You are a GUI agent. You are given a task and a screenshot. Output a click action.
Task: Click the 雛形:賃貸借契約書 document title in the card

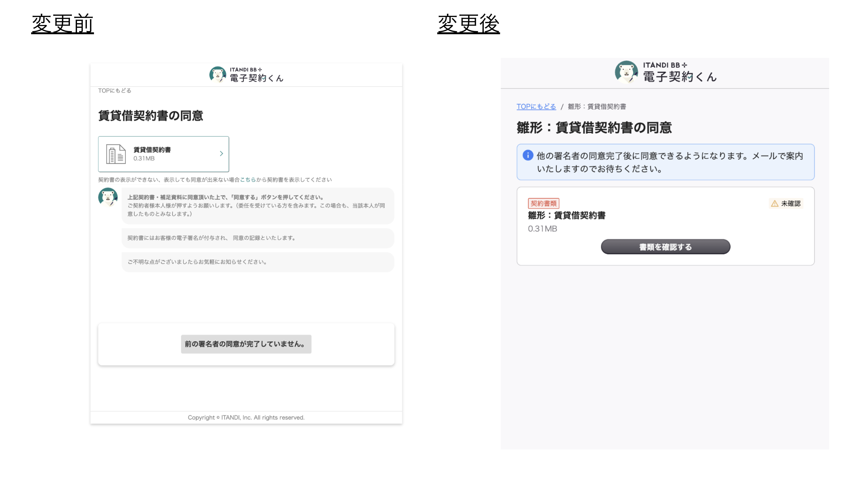point(567,216)
